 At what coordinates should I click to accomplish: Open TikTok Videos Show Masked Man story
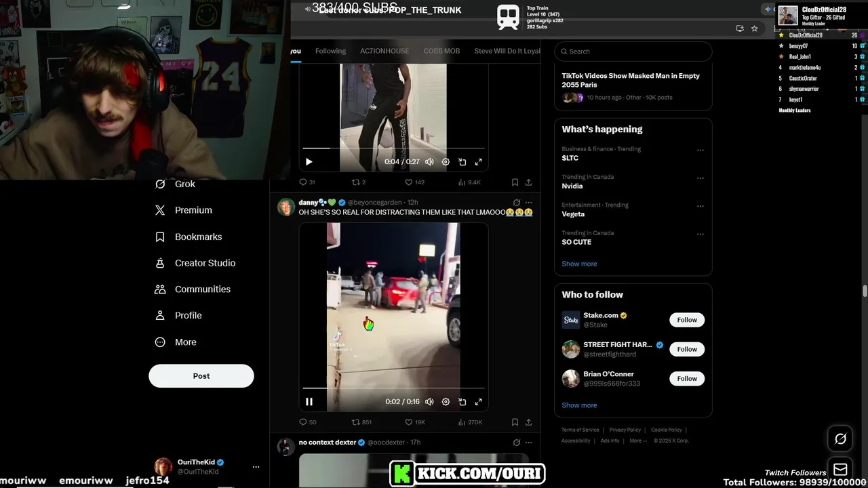pyautogui.click(x=633, y=86)
